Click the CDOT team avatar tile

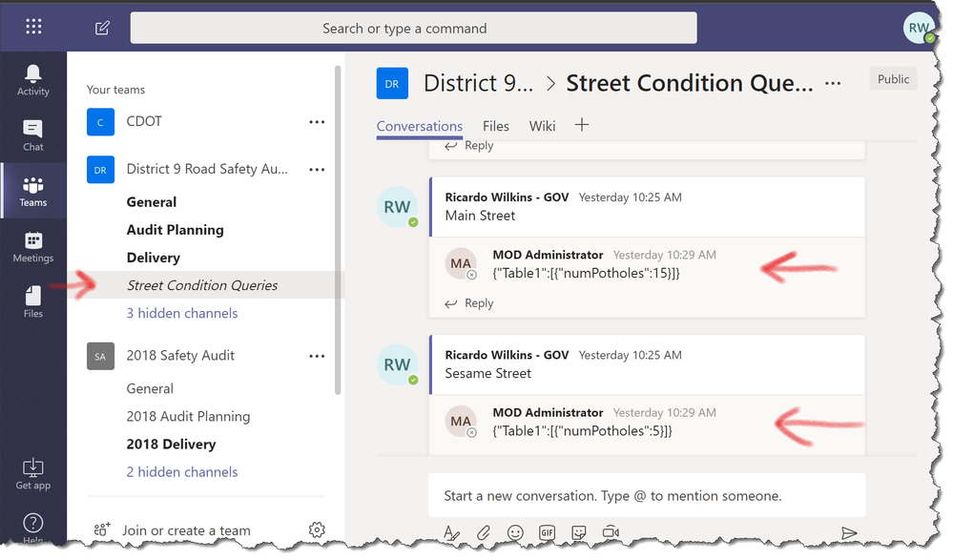(x=100, y=121)
